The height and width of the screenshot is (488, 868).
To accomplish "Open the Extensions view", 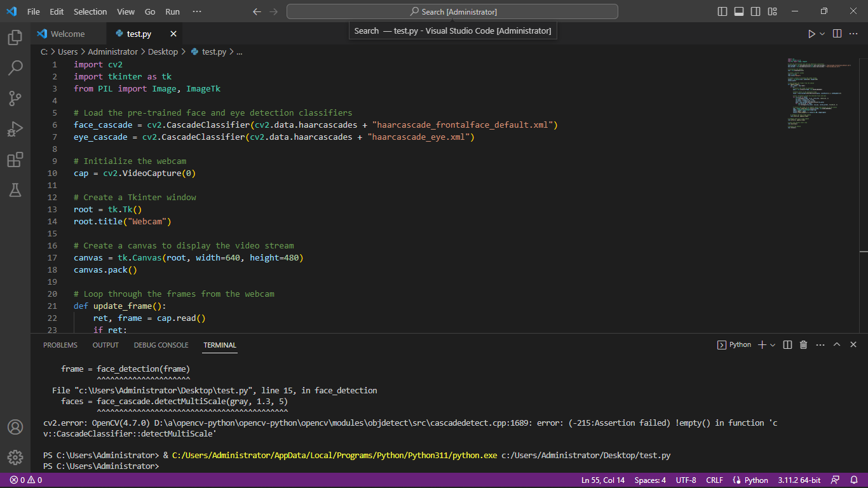I will tap(15, 159).
